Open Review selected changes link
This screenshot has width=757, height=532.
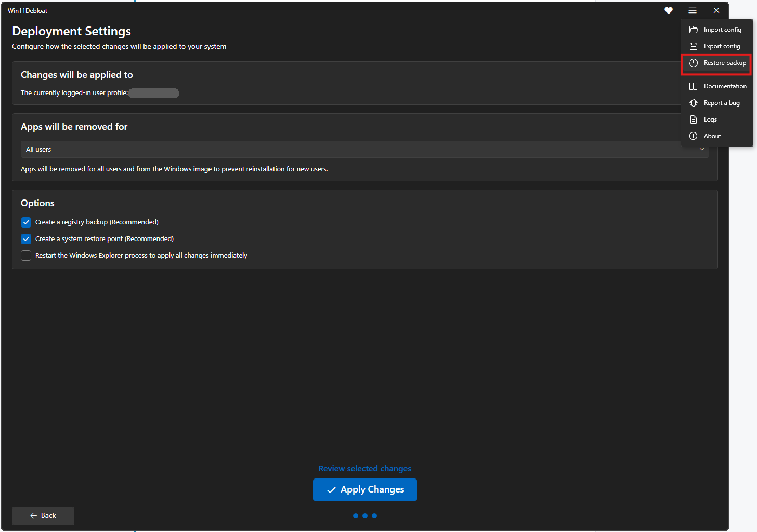coord(365,469)
